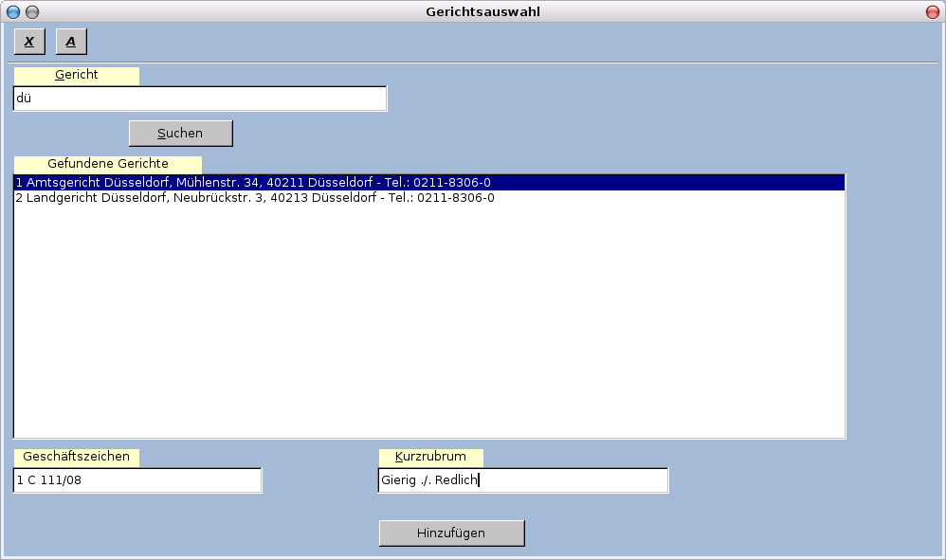Click empty space in found courts list

click(428, 322)
